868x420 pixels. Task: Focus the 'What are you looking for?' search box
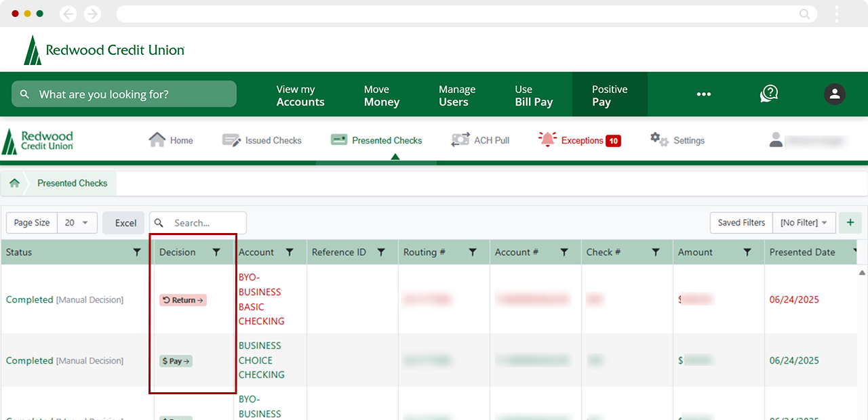pos(124,94)
